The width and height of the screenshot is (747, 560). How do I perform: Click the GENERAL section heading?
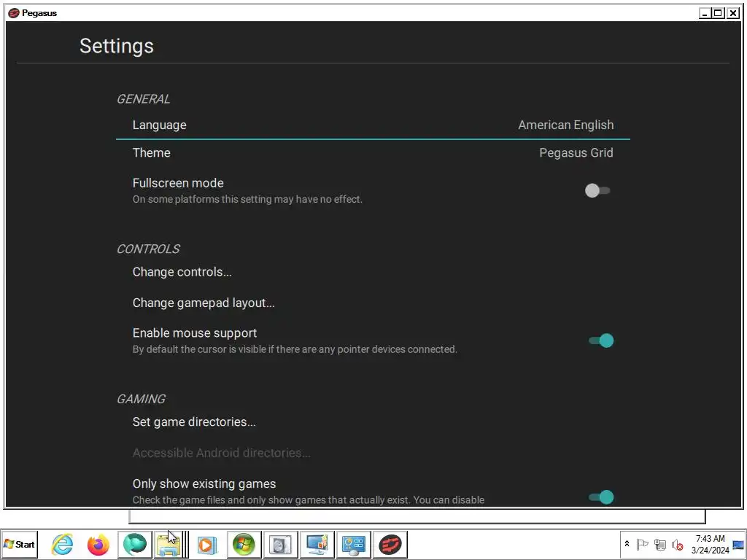click(x=143, y=99)
